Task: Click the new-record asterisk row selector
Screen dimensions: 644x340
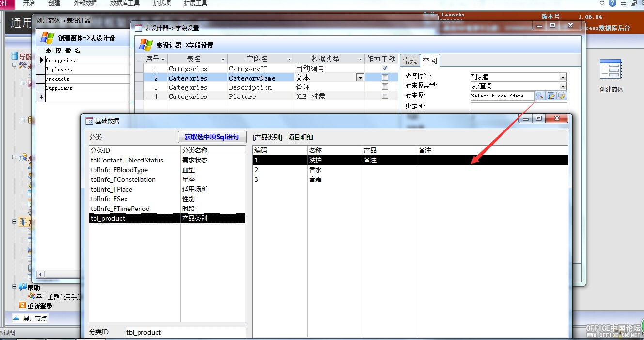Action: point(41,97)
